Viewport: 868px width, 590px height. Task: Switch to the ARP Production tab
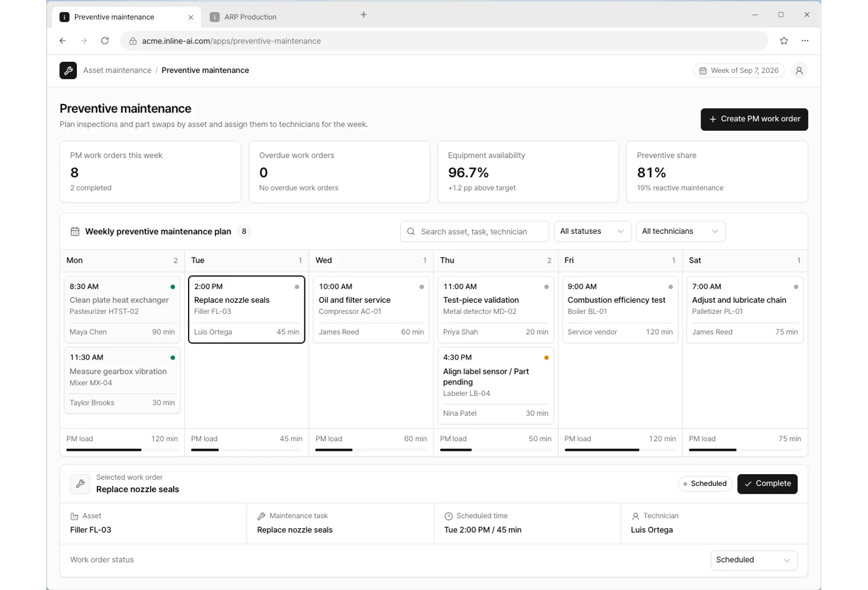[250, 17]
